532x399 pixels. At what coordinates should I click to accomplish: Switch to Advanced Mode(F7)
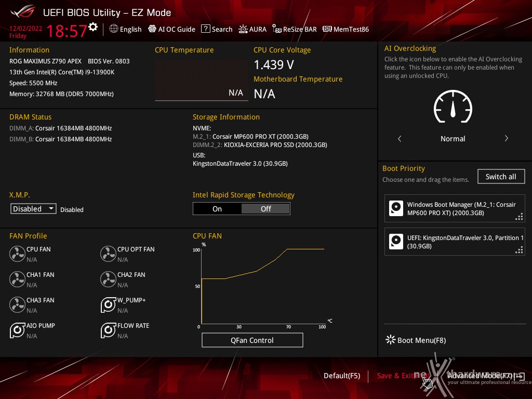[x=486, y=376]
